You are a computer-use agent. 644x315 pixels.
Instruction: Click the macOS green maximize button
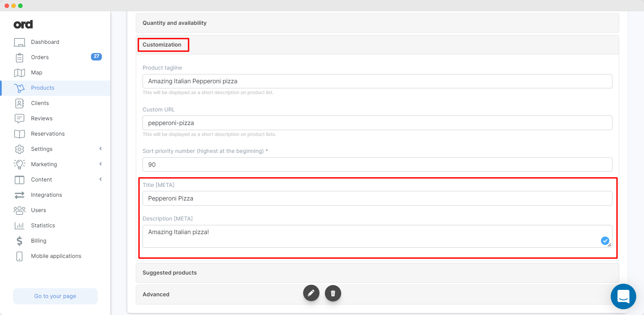point(20,6)
